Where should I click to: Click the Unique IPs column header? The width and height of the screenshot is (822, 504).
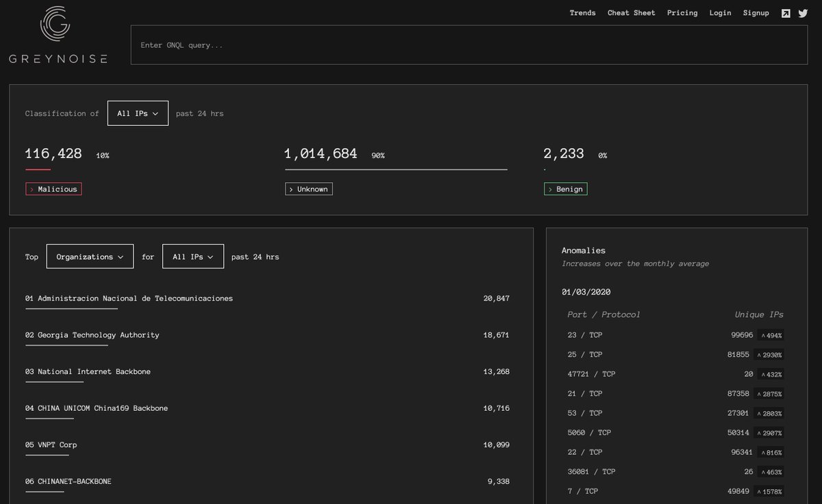759,314
